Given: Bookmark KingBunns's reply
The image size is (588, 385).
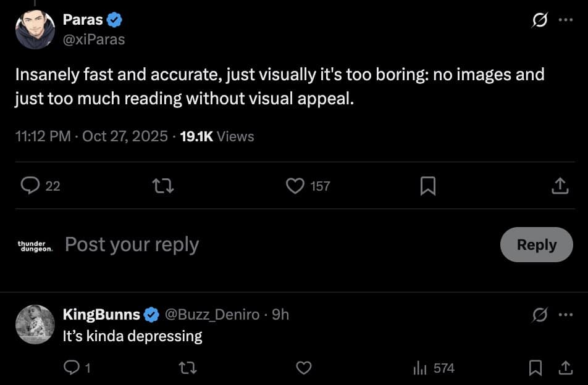Looking at the screenshot, I should 536,368.
